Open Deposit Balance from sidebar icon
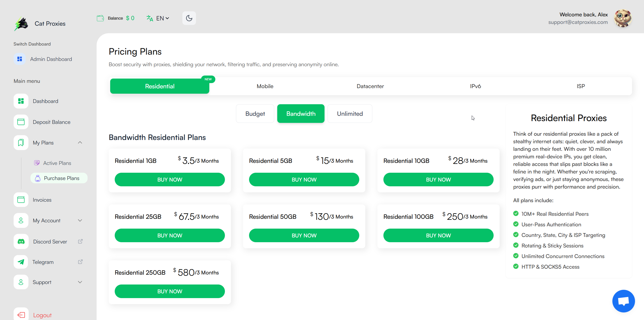This screenshot has width=644, height=320. pyautogui.click(x=21, y=122)
